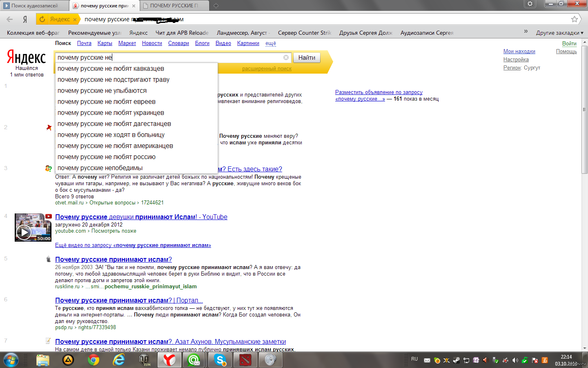Open the Маркет service link
Image resolution: width=588 pixels, height=368 pixels.
(127, 43)
